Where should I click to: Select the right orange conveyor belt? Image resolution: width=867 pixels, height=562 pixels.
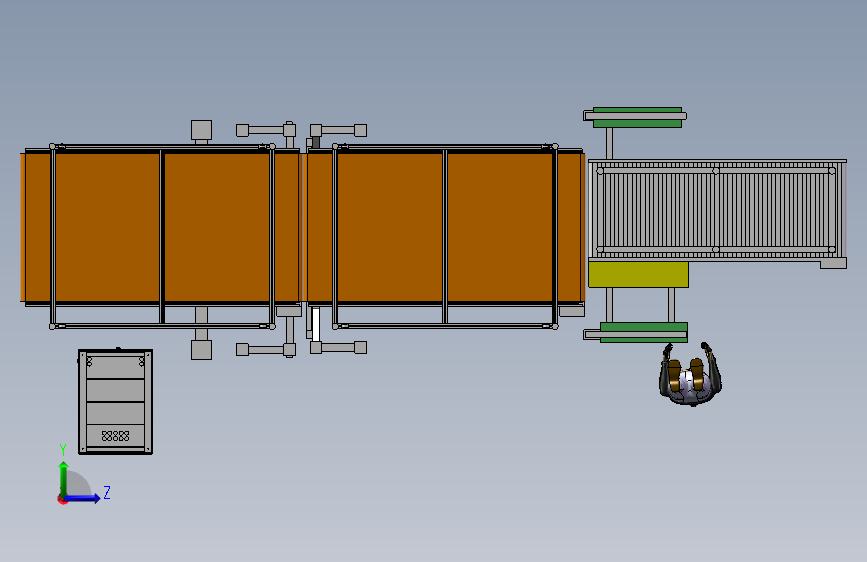(446, 227)
